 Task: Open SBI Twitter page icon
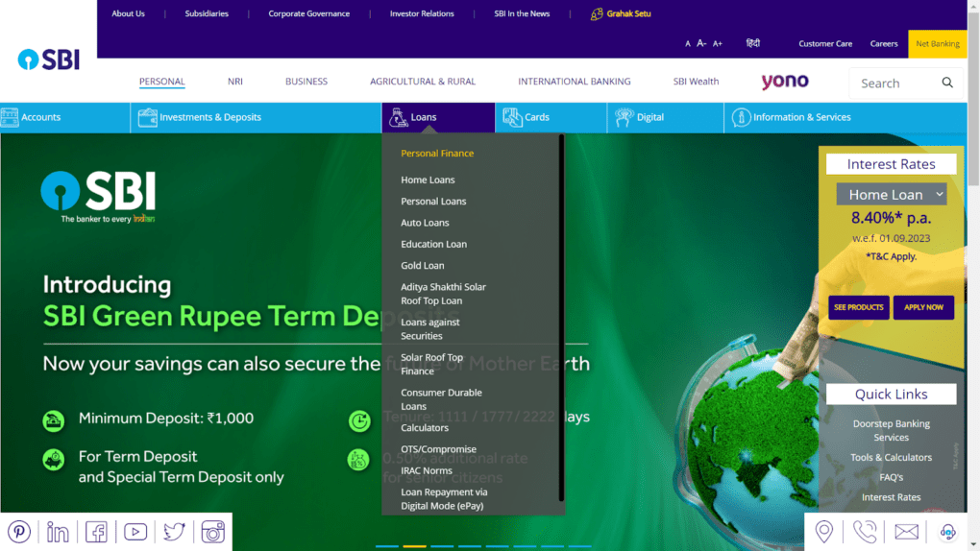click(x=174, y=532)
